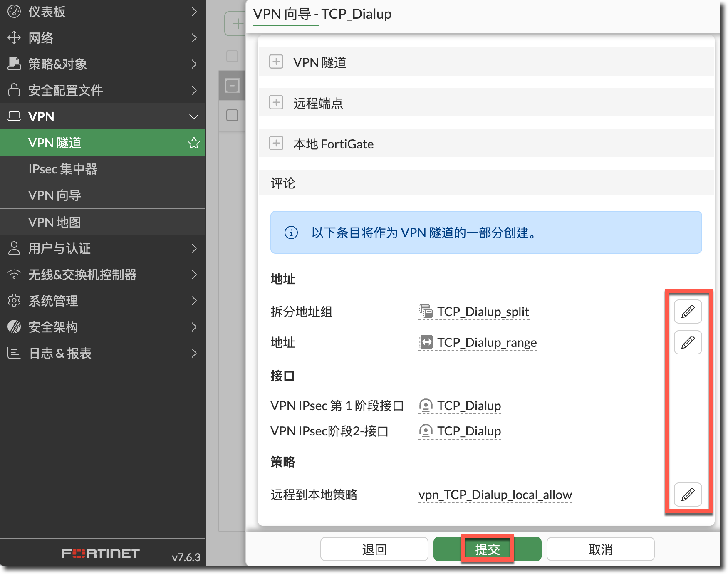Open VPN 地图 menu item
The height and width of the screenshot is (574, 728).
(54, 222)
